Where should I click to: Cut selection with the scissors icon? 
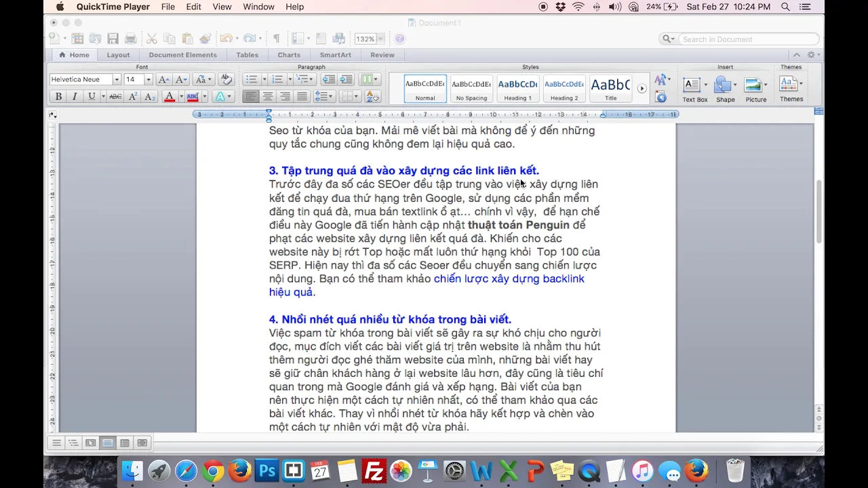(152, 39)
